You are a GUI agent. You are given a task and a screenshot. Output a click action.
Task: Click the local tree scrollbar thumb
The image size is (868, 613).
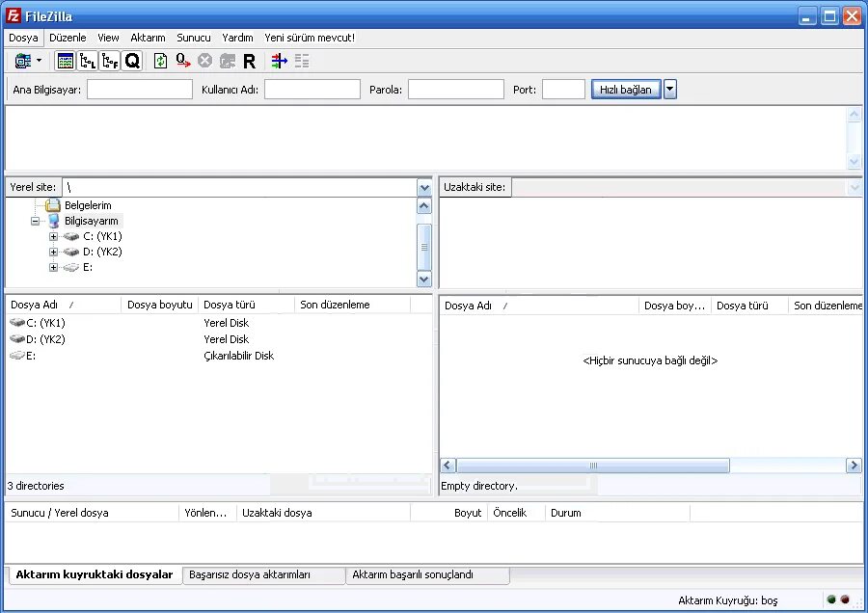point(424,247)
